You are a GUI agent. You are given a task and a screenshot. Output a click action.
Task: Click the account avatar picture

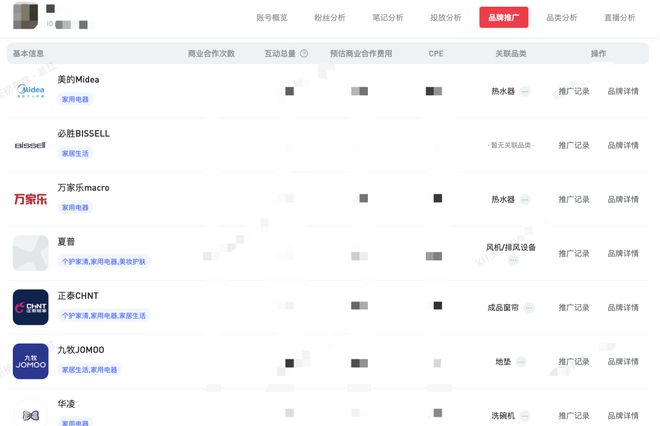tap(26, 16)
